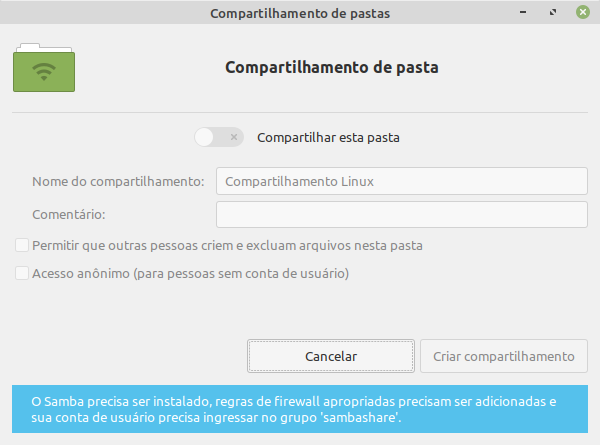Click the 'Permitir que outras pessoas criem' label
The image size is (600, 445).
(227, 246)
